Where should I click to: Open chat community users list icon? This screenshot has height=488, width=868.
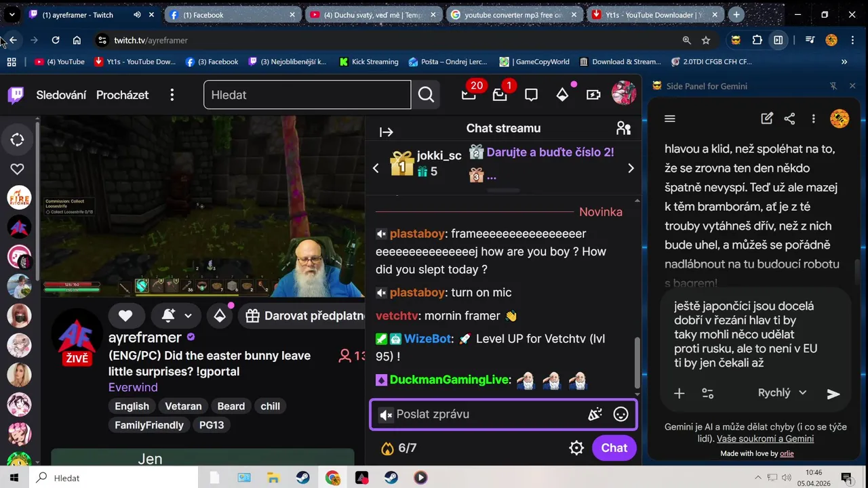[623, 128]
